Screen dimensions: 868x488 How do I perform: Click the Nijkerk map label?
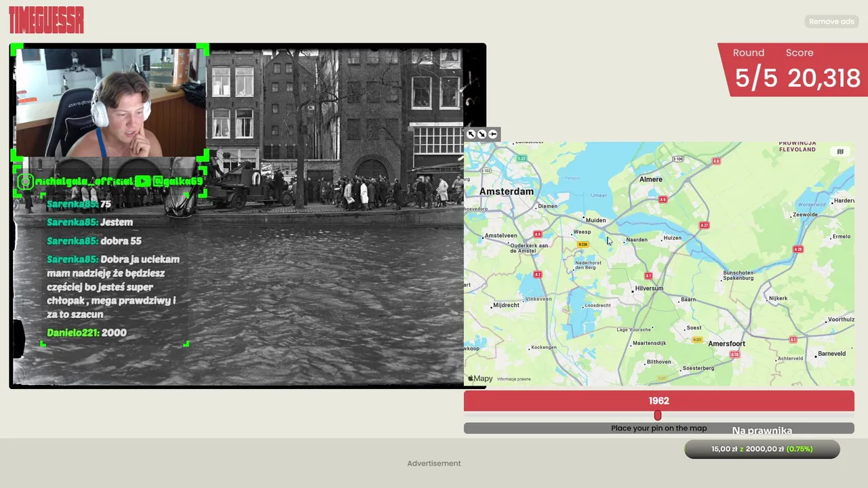click(x=778, y=298)
